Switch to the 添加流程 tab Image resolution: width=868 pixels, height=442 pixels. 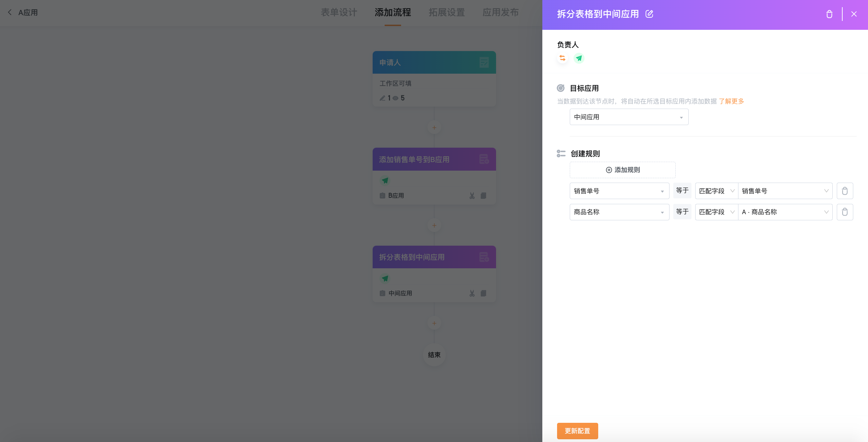pyautogui.click(x=393, y=13)
